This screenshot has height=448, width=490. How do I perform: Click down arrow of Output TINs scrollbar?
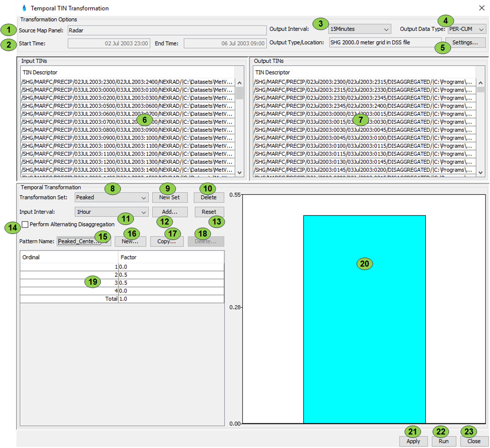click(x=480, y=173)
